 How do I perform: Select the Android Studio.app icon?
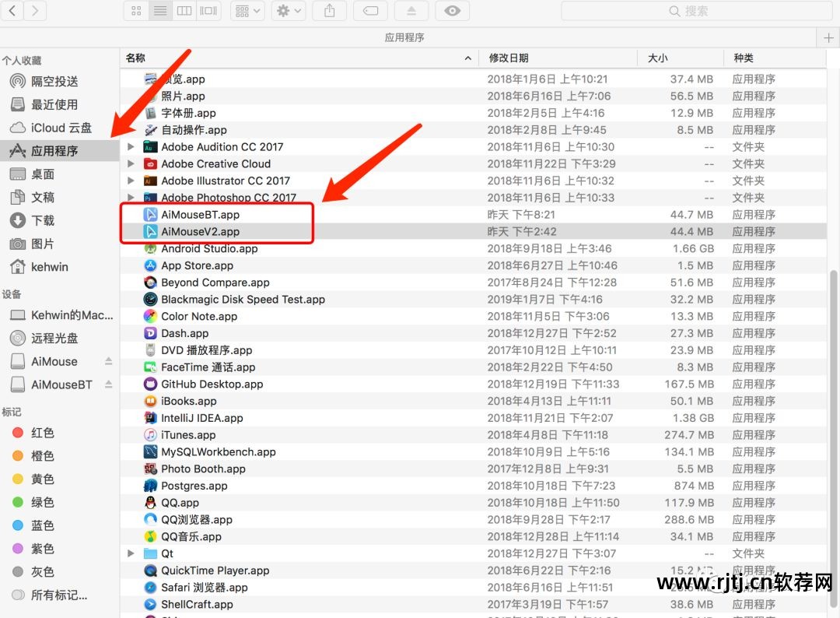point(151,249)
